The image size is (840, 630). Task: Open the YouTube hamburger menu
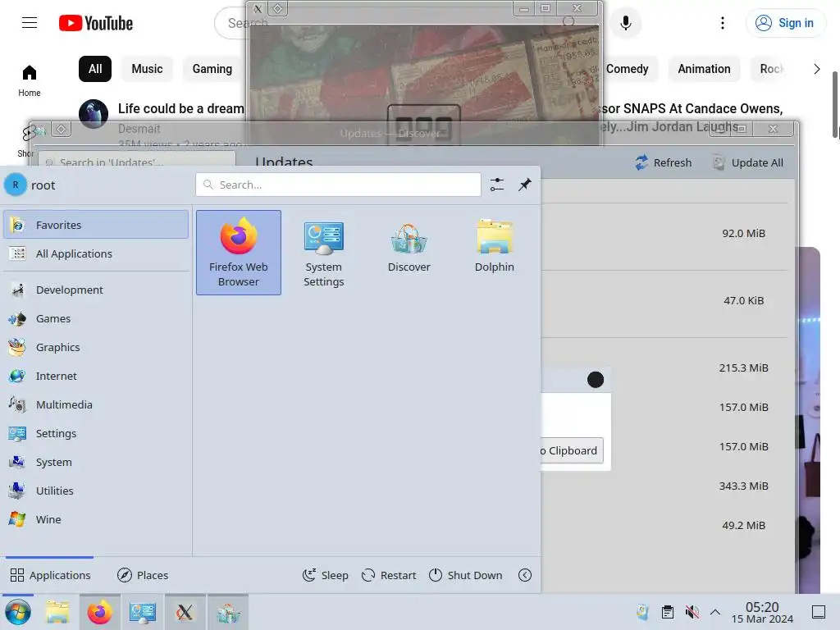click(x=30, y=22)
